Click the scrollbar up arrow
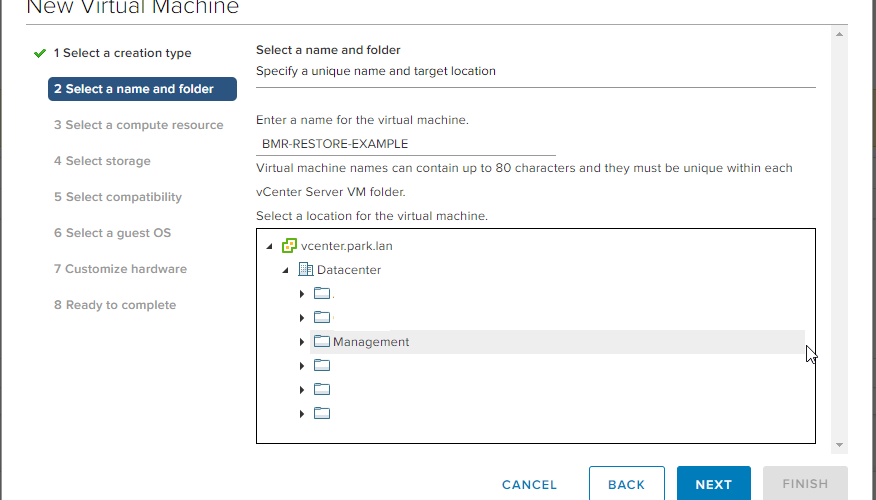Viewport: 876px width, 500px height. (x=839, y=34)
